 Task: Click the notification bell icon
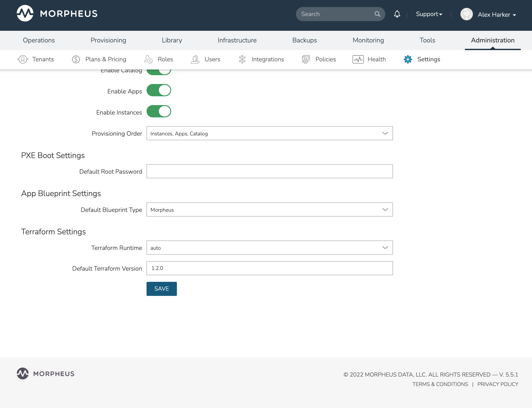coord(397,14)
